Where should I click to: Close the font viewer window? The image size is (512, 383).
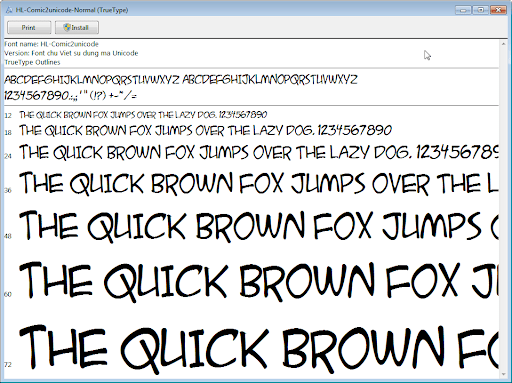coord(498,10)
